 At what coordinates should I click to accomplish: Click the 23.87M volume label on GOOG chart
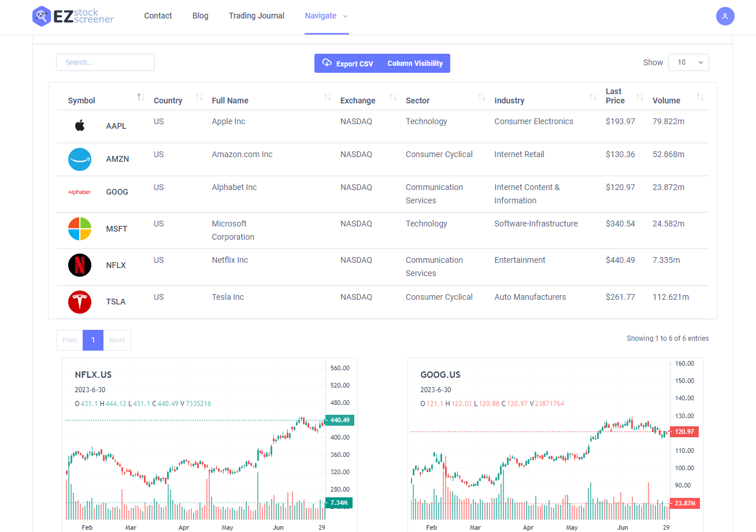pyautogui.click(x=685, y=503)
